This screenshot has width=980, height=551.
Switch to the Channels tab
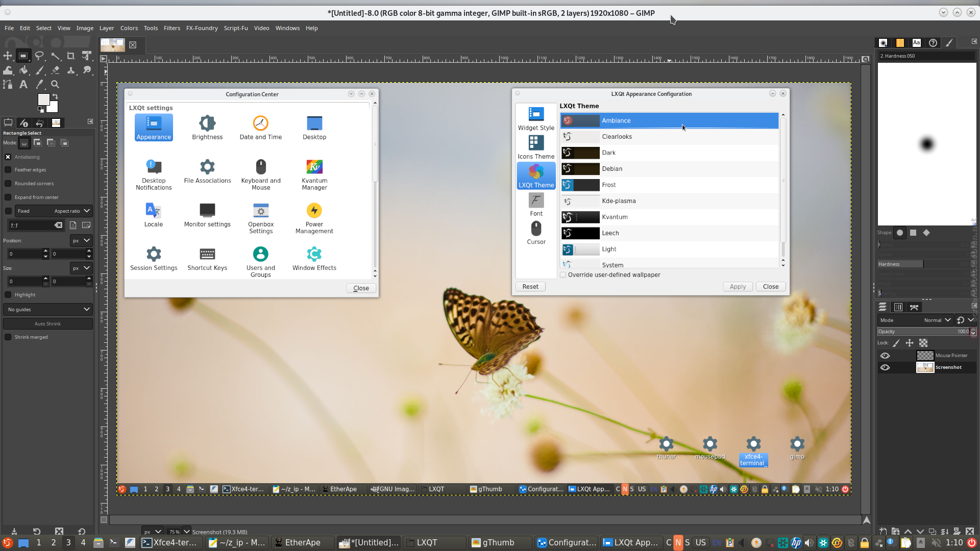898,307
